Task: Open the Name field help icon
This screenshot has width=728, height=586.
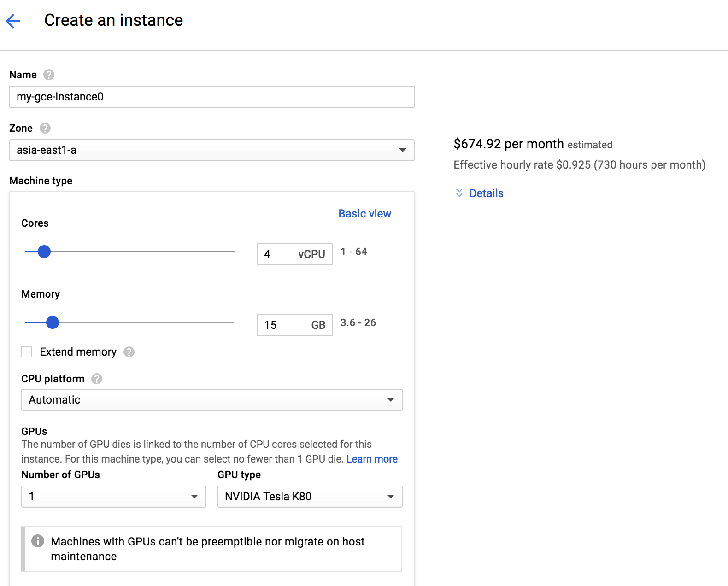Action: (x=49, y=75)
